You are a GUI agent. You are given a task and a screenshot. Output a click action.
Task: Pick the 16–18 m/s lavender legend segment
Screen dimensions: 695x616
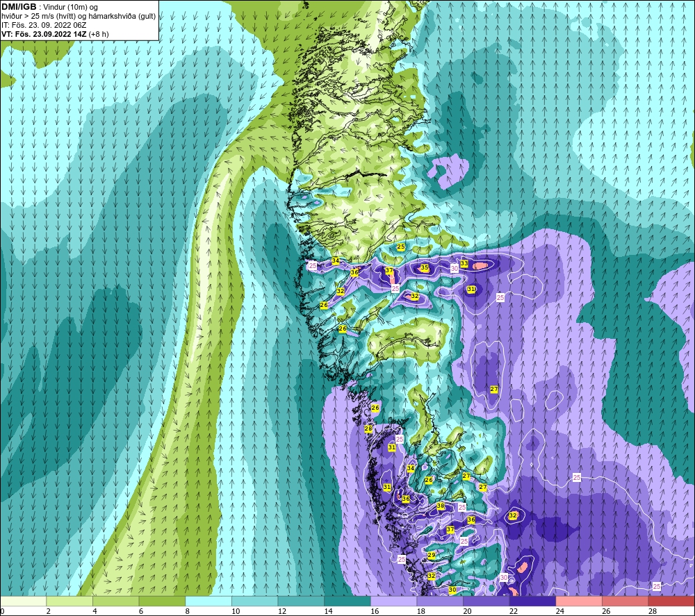click(x=393, y=601)
